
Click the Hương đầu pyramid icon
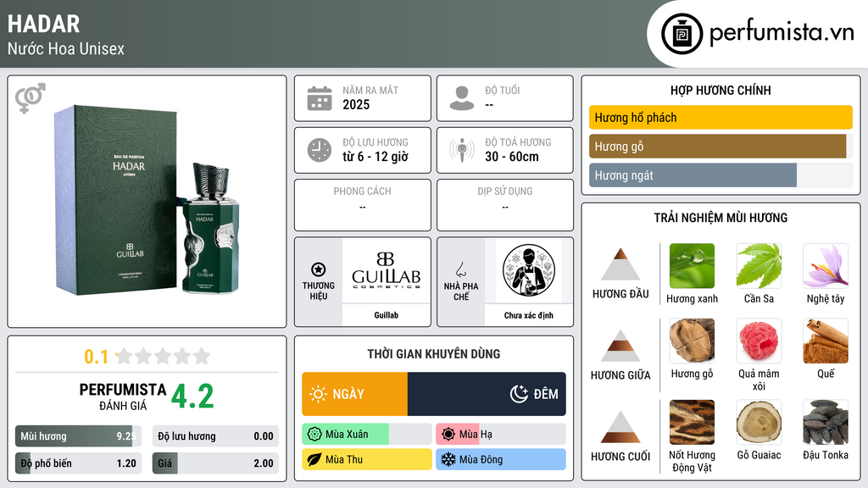click(x=620, y=264)
